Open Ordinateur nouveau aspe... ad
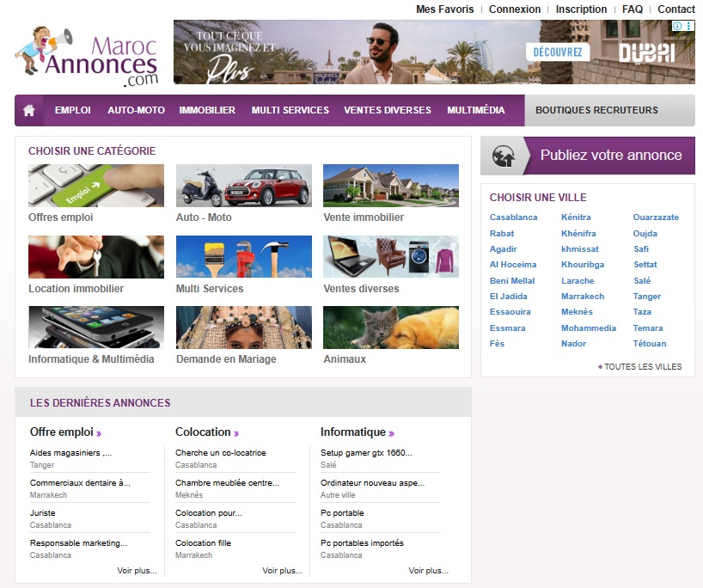 (373, 483)
